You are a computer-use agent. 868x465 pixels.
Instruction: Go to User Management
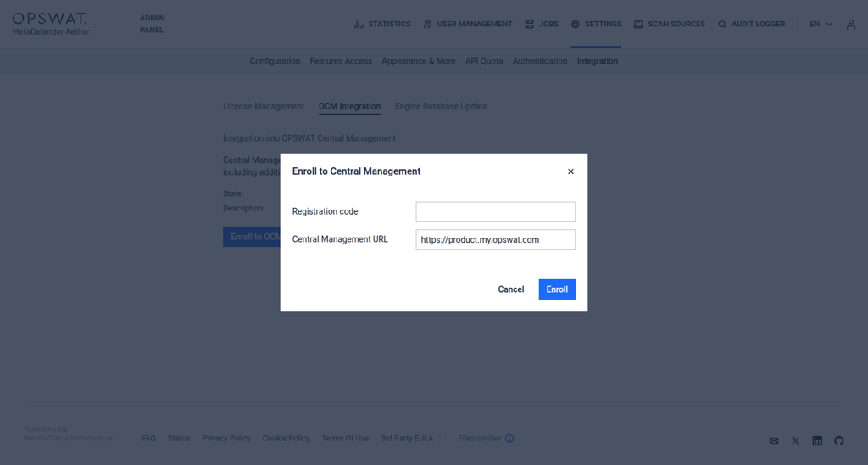[x=467, y=25]
